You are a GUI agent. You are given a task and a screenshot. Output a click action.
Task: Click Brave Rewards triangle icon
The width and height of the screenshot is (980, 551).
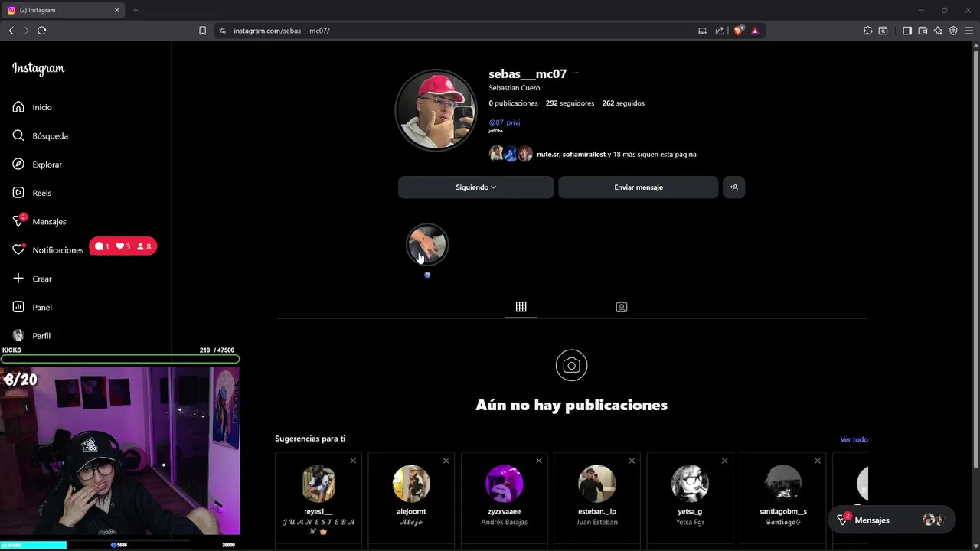pos(755,31)
